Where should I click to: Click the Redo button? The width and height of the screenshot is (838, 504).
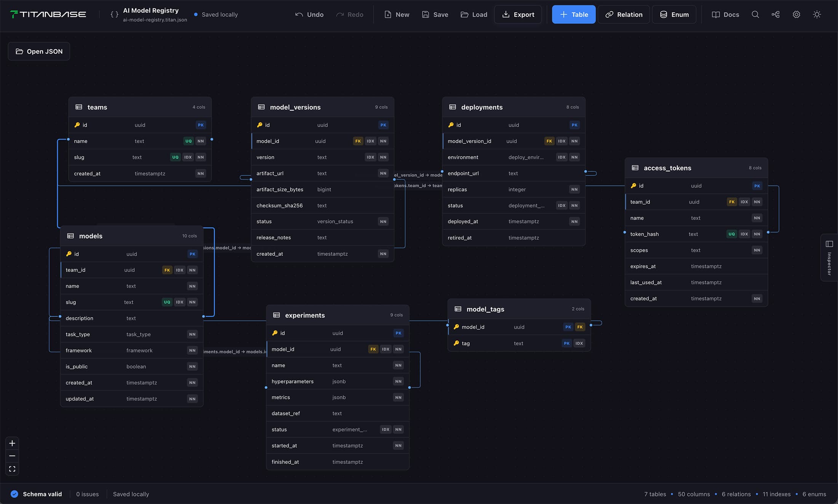350,14
